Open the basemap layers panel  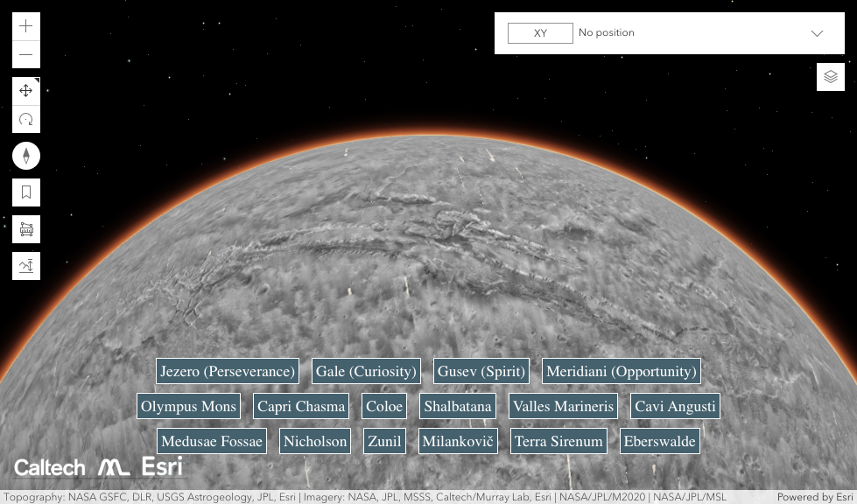pos(830,76)
